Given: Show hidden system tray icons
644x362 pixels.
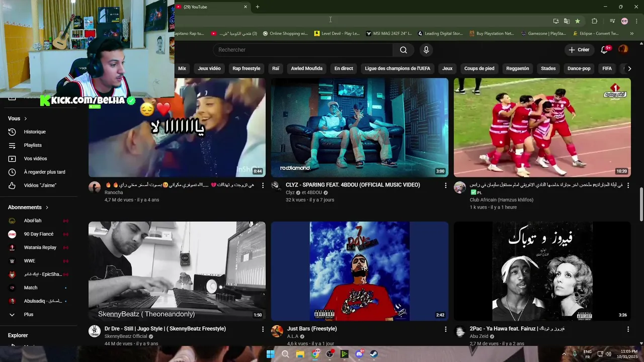Looking at the screenshot, I should pos(564,354).
